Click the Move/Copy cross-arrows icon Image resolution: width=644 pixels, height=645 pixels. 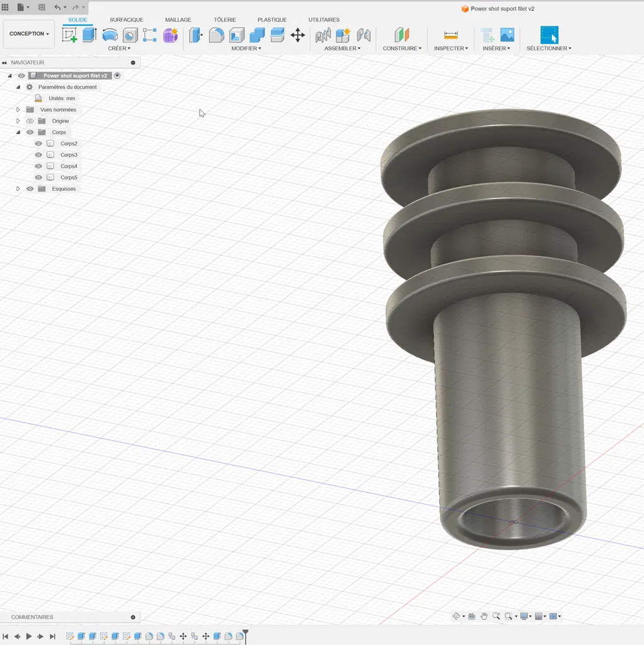(x=297, y=35)
